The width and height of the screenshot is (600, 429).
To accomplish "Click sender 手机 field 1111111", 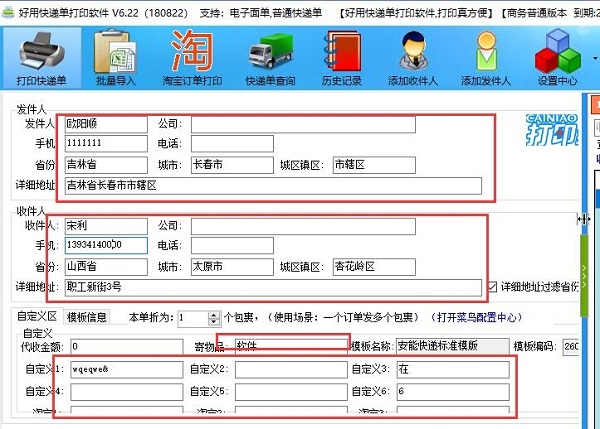I will (106, 144).
